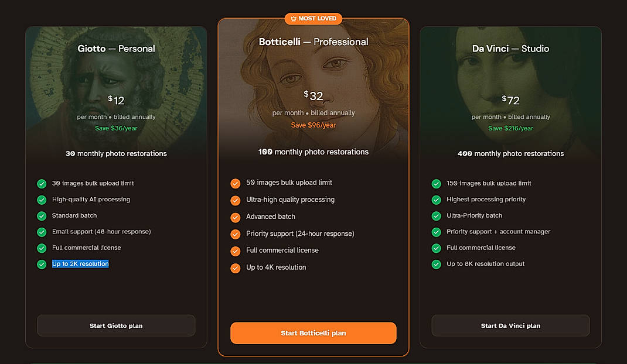Click checkmark beside Standard batch
This screenshot has width=627, height=364.
(42, 216)
